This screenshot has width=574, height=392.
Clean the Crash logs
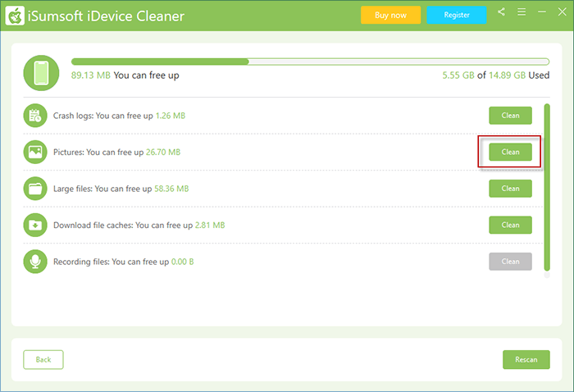tap(510, 116)
